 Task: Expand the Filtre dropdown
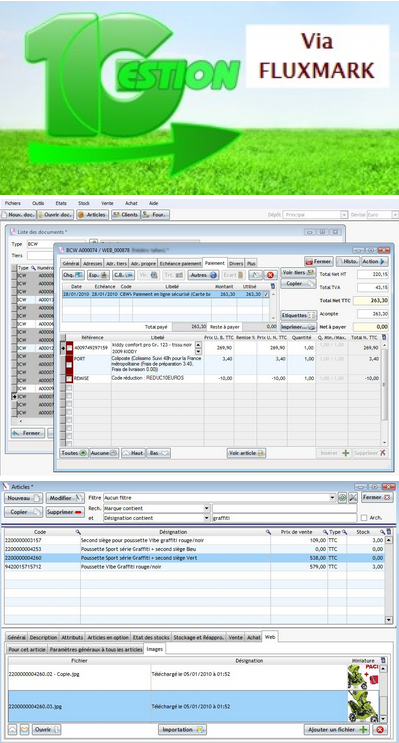(332, 498)
